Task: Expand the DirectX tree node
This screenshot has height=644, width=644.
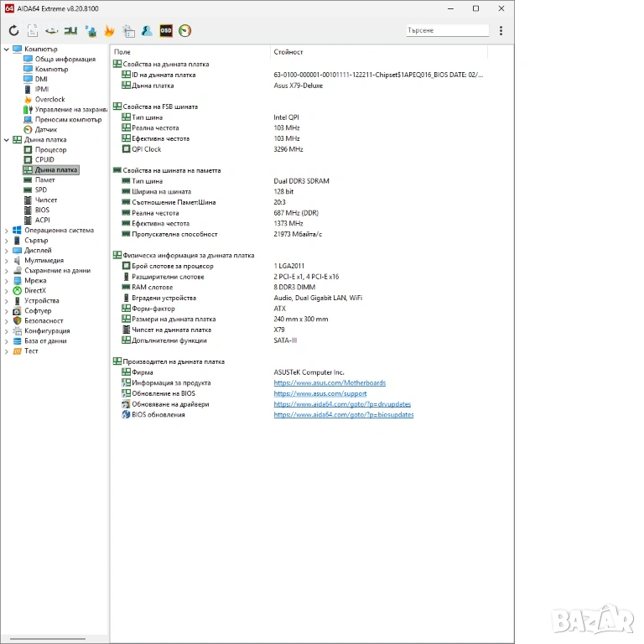Action: coord(7,291)
